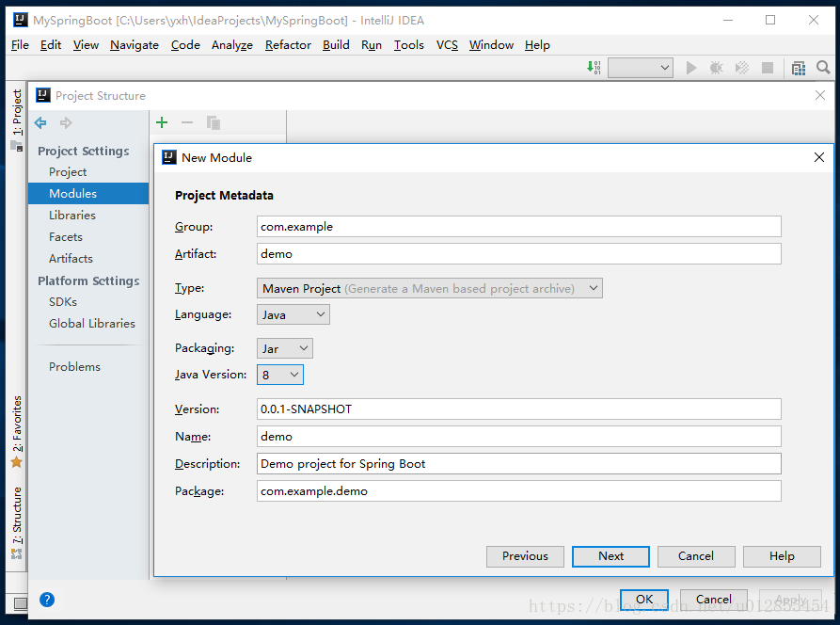The width and height of the screenshot is (840, 625).
Task: Click the Run with Coverage icon
Action: coord(742,68)
